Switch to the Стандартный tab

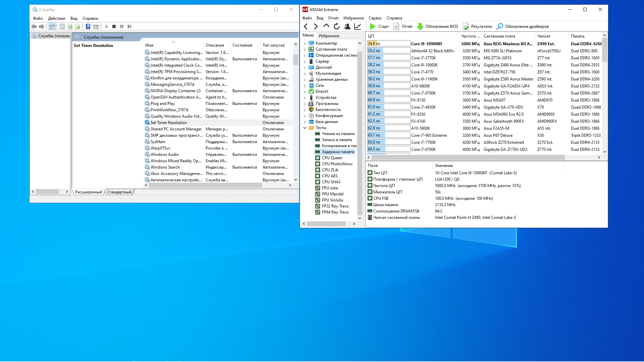tap(119, 192)
